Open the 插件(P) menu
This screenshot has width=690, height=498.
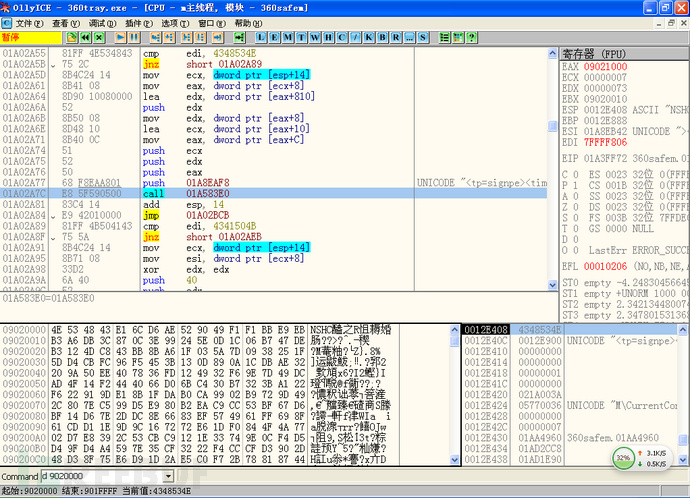pos(139,23)
